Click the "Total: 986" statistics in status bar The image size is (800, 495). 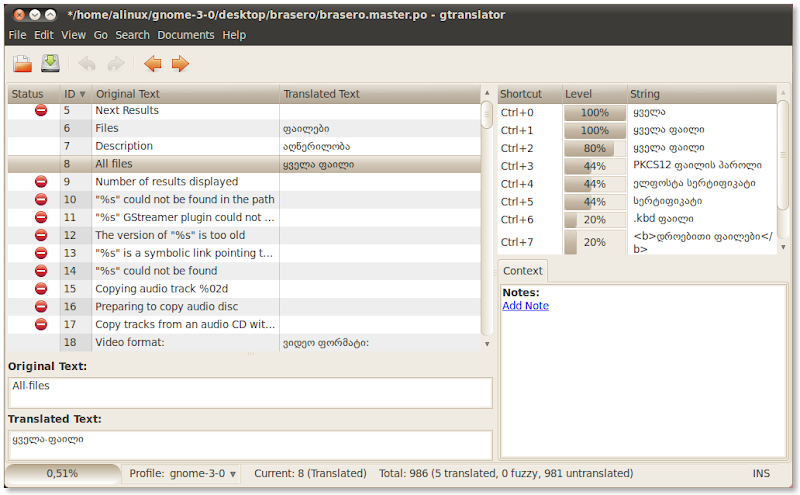point(506,474)
